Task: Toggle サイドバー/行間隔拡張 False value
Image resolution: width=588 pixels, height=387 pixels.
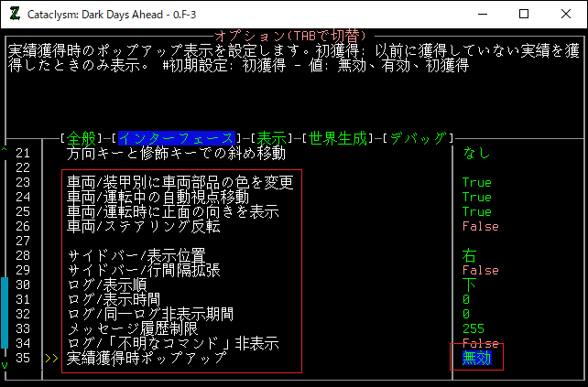Action: click(480, 270)
